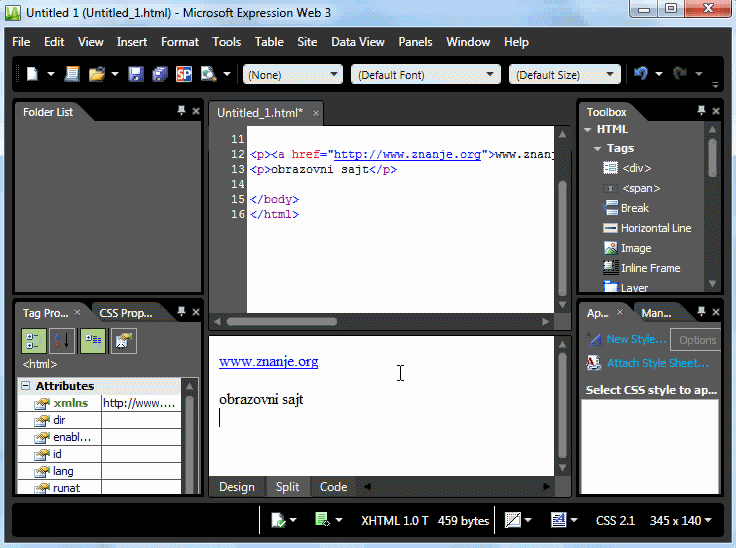
Task: Click the SuperPreview icon in the toolbar
Action: click(184, 74)
